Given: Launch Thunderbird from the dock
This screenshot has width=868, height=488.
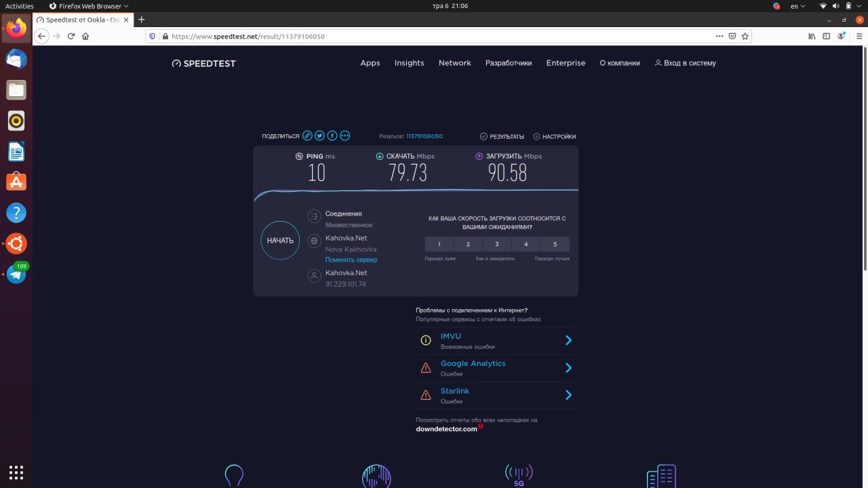Looking at the screenshot, I should pos(16,59).
